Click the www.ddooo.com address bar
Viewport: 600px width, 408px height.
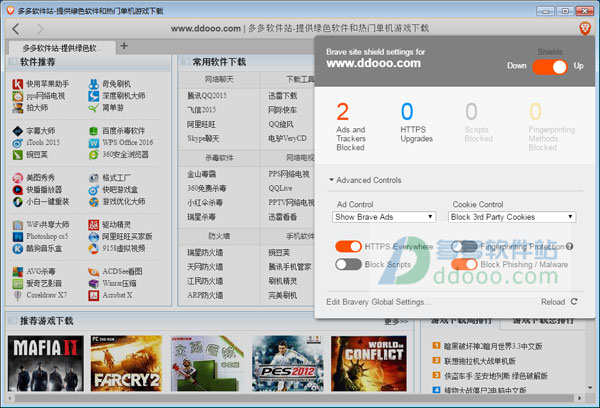(300, 28)
